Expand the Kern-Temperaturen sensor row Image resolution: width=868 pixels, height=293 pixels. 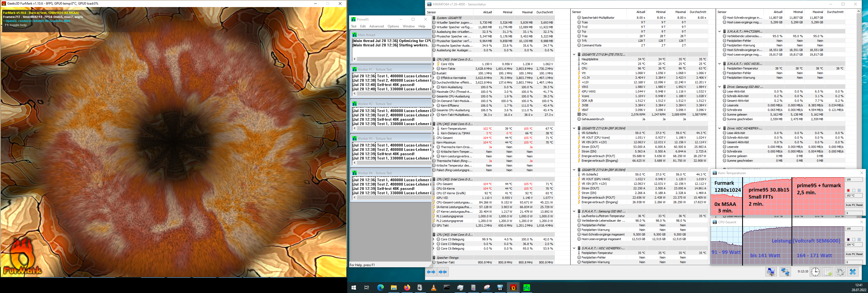(434, 129)
